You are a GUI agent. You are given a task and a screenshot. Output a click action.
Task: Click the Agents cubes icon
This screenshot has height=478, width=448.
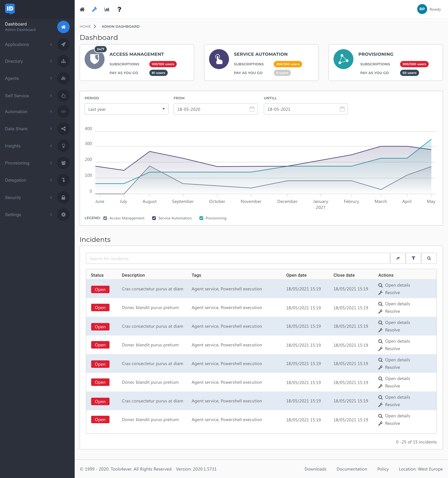click(63, 78)
